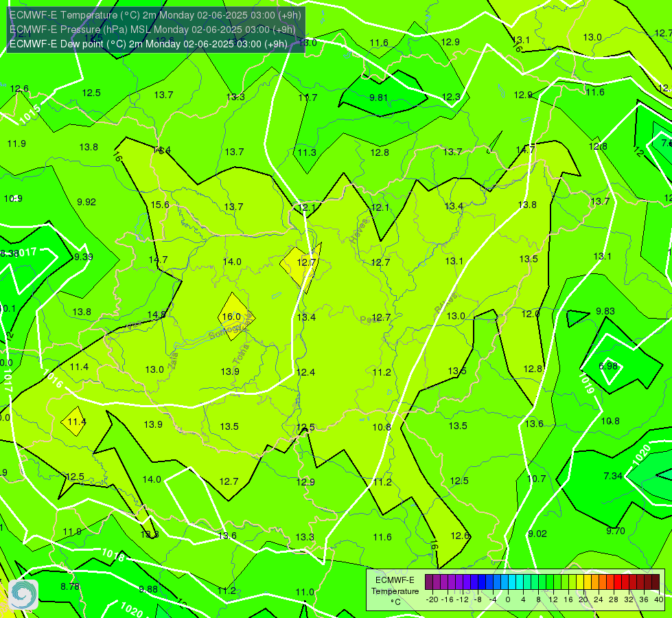This screenshot has height=618, width=672.
Task: Click the 14.8 dew point value
Action: pos(157,314)
